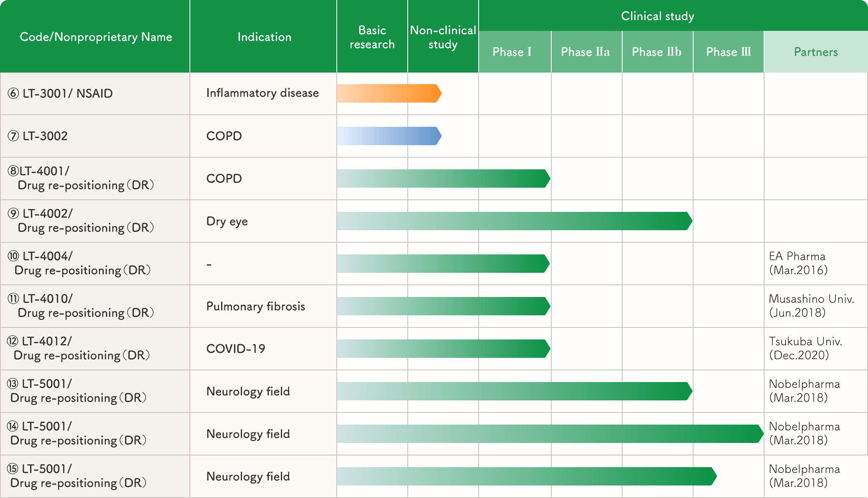Image resolution: width=868 pixels, height=498 pixels.
Task: Click the green LT-4001 progress bar
Action: [444, 179]
